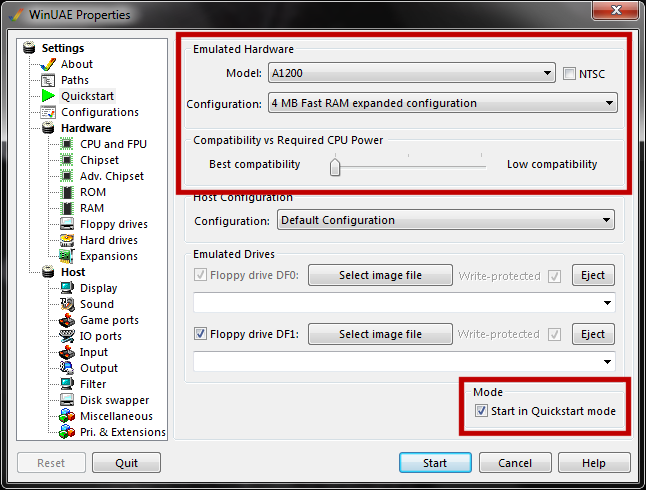The height and width of the screenshot is (490, 646).
Task: Click the Settings root disk icon
Action: click(29, 48)
